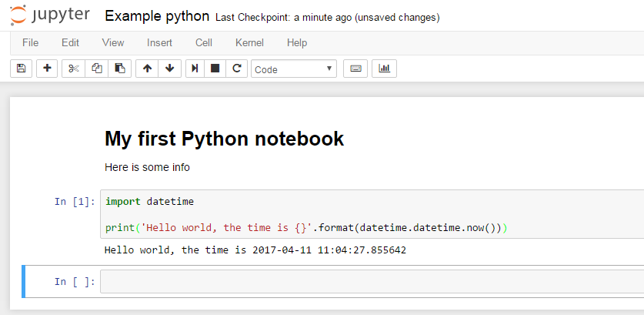Restart the kernel using circular arrow icon
Image resolution: width=644 pixels, height=315 pixels.
click(236, 69)
